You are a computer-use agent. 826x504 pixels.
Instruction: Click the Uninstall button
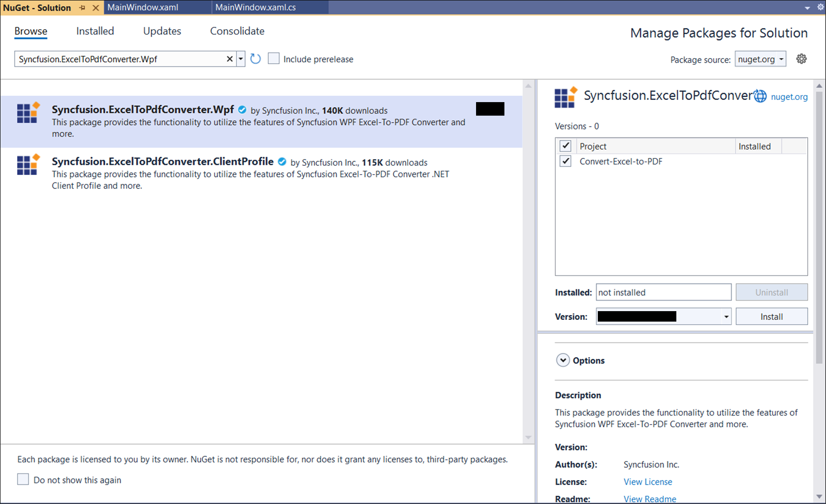coord(771,292)
